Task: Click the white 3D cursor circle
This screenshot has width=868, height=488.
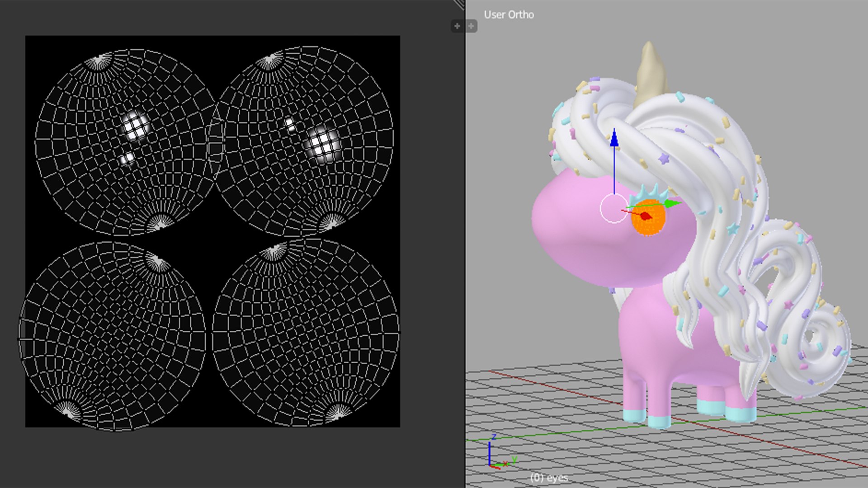Action: [614, 208]
